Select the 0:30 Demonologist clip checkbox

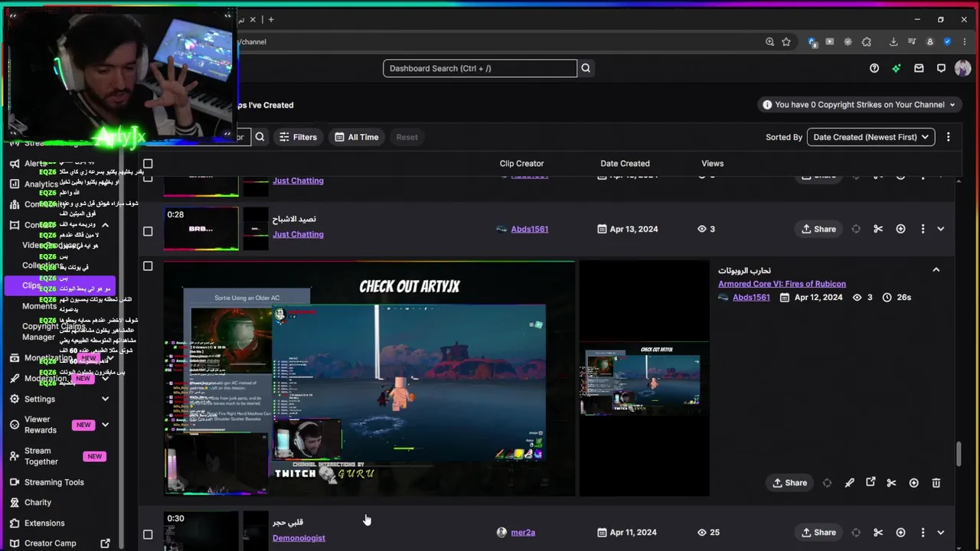point(148,534)
